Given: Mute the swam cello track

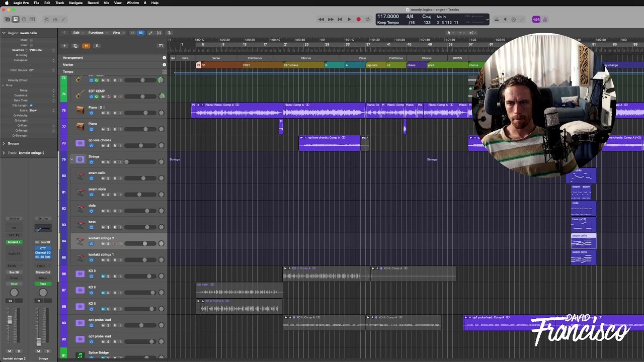Looking at the screenshot, I should click(103, 178).
